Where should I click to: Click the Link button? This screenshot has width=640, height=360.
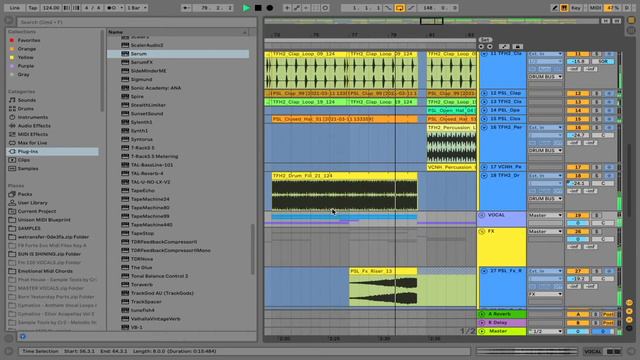[x=14, y=8]
